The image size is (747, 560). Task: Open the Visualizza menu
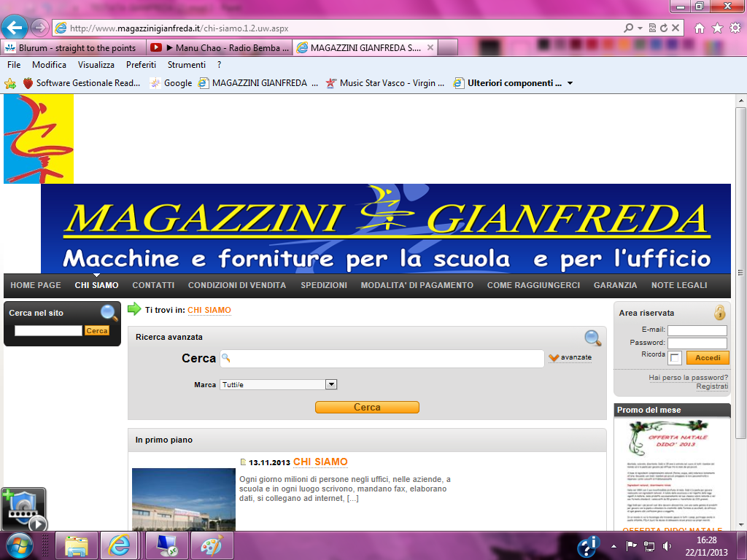click(x=96, y=65)
